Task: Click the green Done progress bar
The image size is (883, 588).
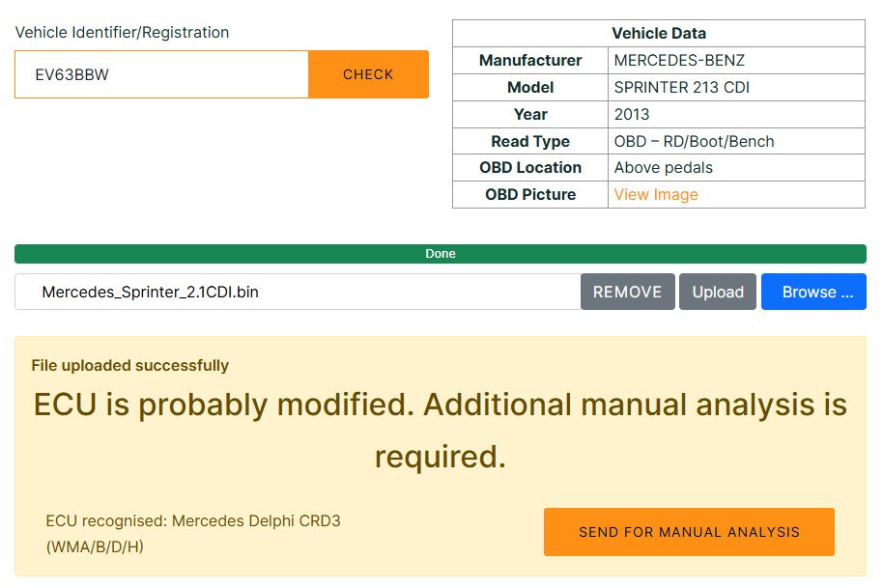Action: (x=441, y=254)
